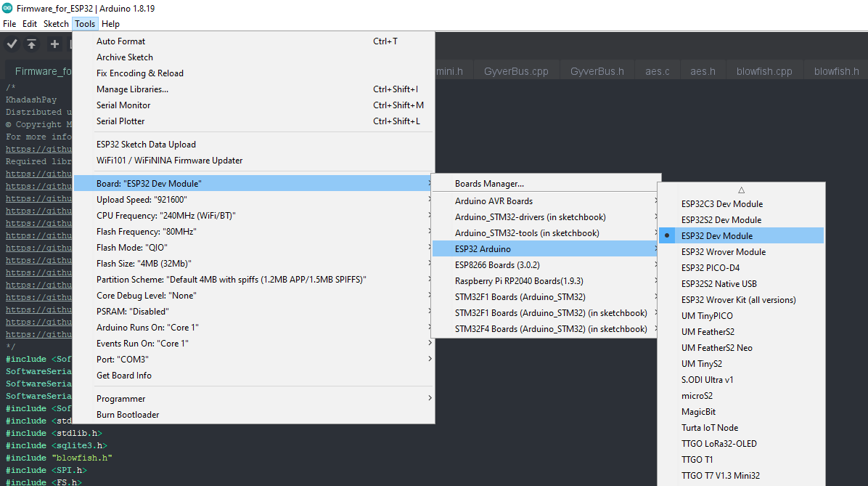Image resolution: width=868 pixels, height=486 pixels.
Task: Expand the Port "COM3" submenu
Action: (x=254, y=360)
